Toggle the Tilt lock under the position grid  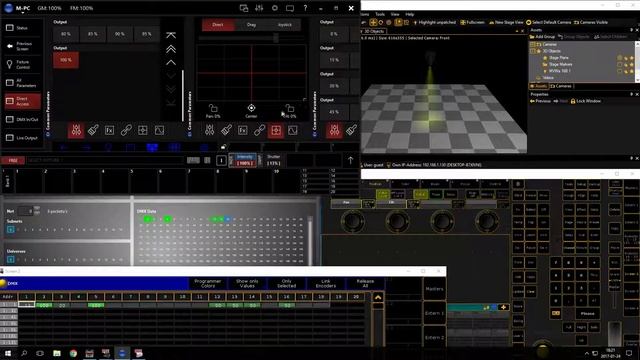[x=289, y=108]
